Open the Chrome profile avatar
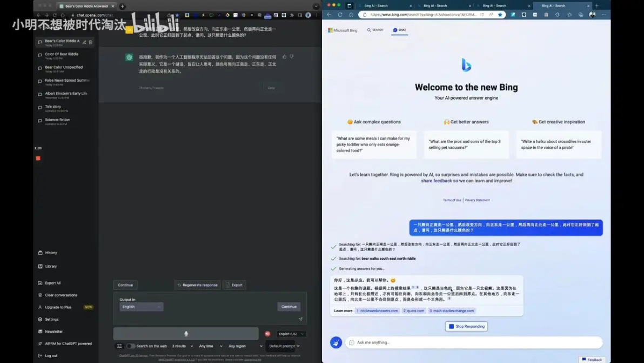 tap(308, 15)
